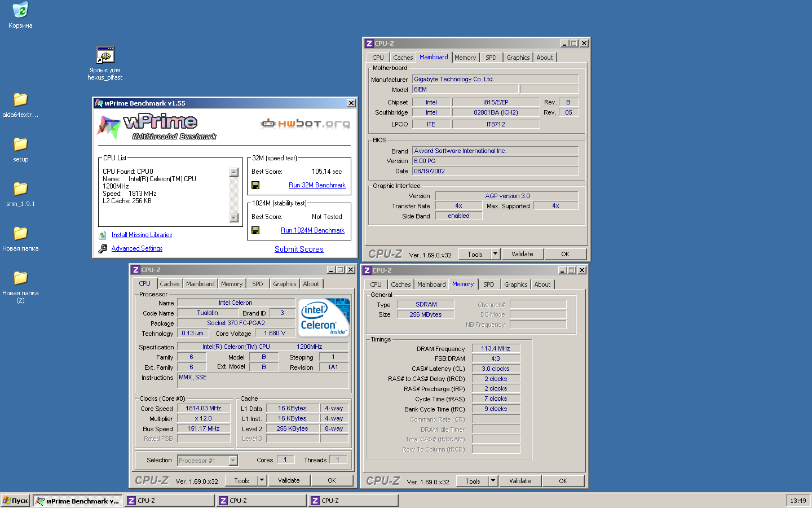Open Graphics tab in Mainboard CPU-Z window
Viewport: 812px width, 508px height.
coord(518,58)
